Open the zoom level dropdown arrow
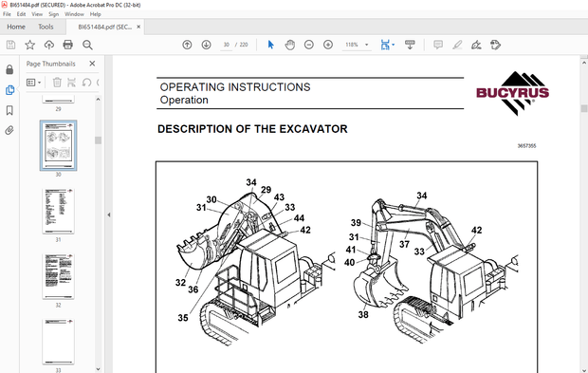This screenshot has height=373, width=588. pos(367,45)
